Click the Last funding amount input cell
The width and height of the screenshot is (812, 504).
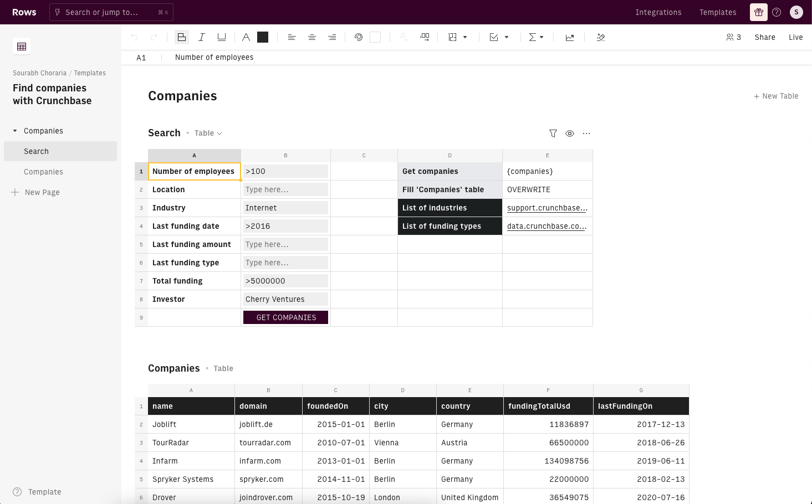pos(286,244)
